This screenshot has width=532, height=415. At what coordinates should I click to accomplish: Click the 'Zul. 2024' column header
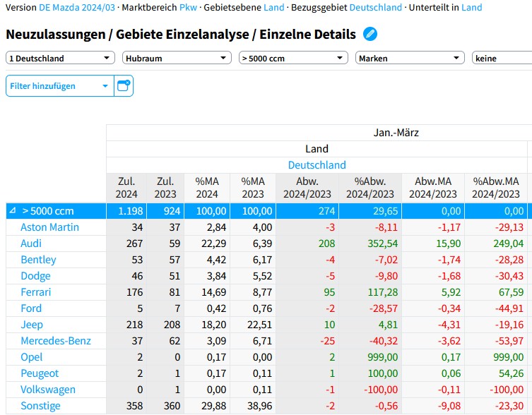tap(126, 188)
